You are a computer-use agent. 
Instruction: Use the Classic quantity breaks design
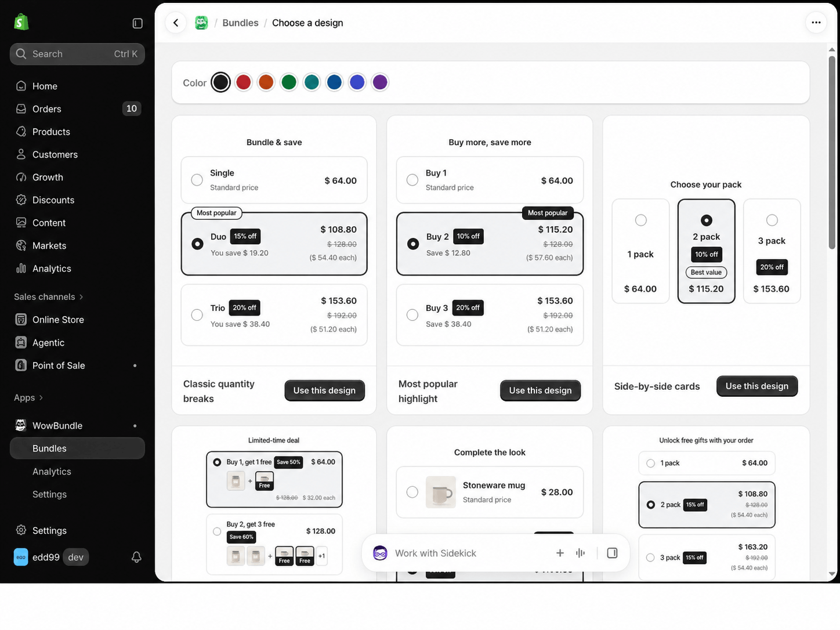(x=324, y=390)
